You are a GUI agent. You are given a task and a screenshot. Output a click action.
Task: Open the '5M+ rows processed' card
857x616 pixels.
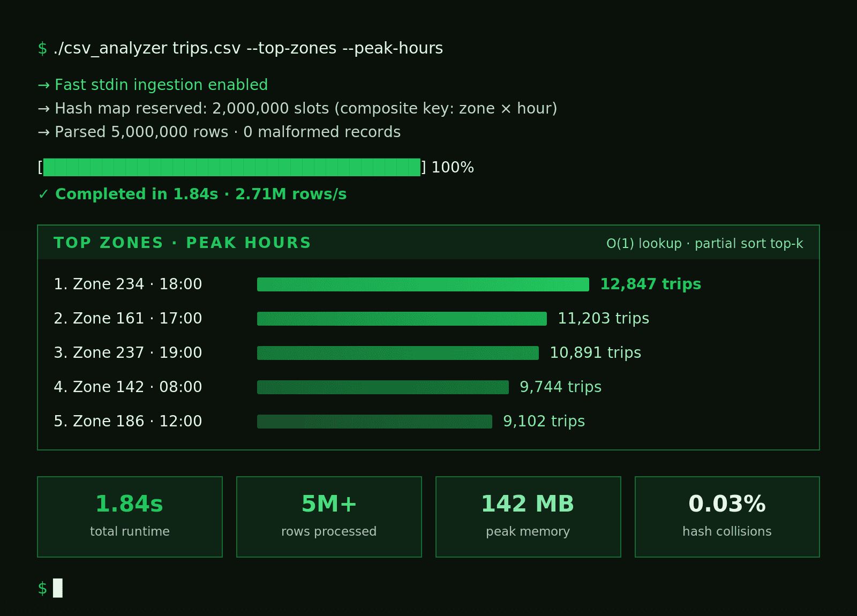(329, 517)
